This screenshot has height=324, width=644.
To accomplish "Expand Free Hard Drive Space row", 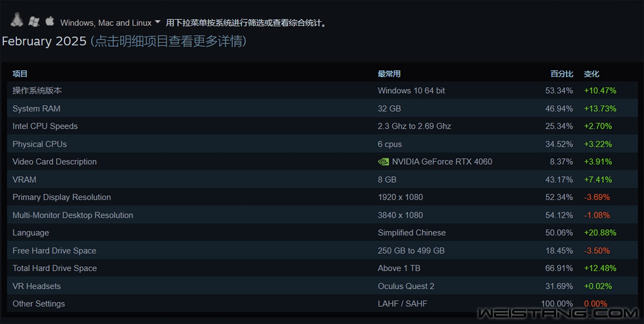I will [322, 250].
